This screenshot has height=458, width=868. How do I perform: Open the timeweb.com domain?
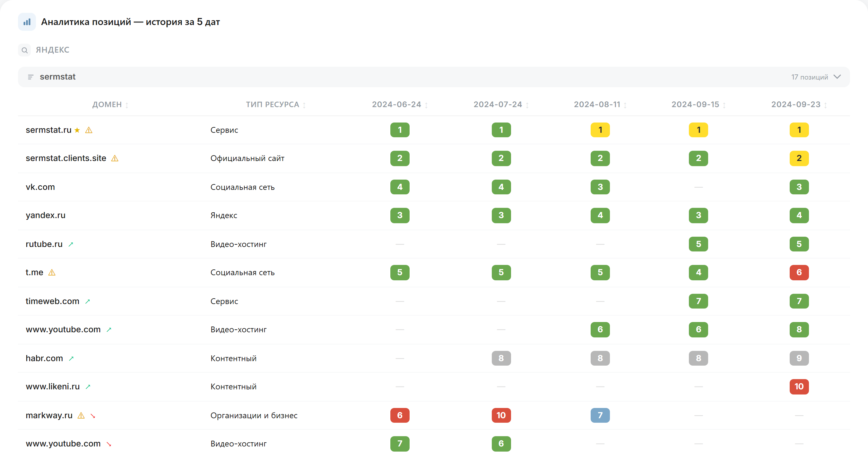pyautogui.click(x=52, y=301)
